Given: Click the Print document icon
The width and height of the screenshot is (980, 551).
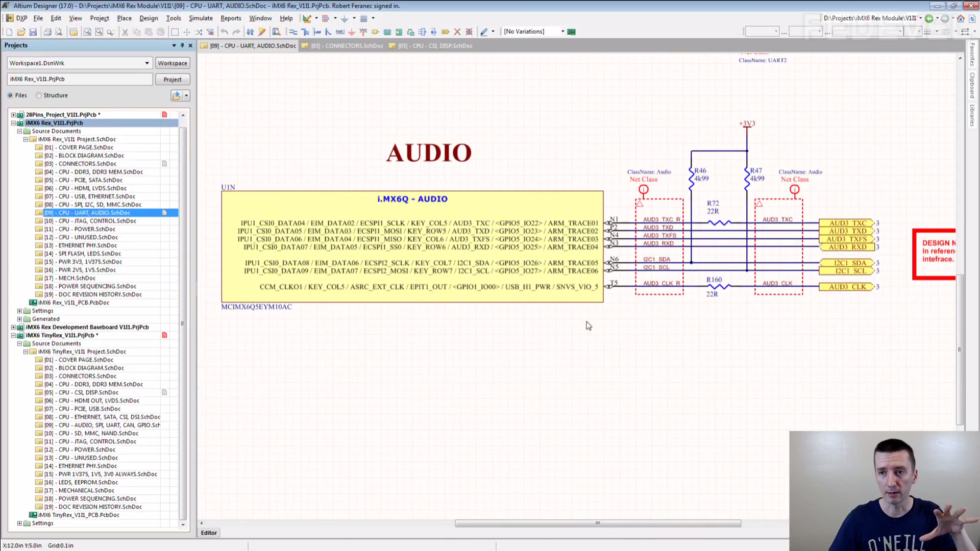Looking at the screenshot, I should pyautogui.click(x=47, y=32).
